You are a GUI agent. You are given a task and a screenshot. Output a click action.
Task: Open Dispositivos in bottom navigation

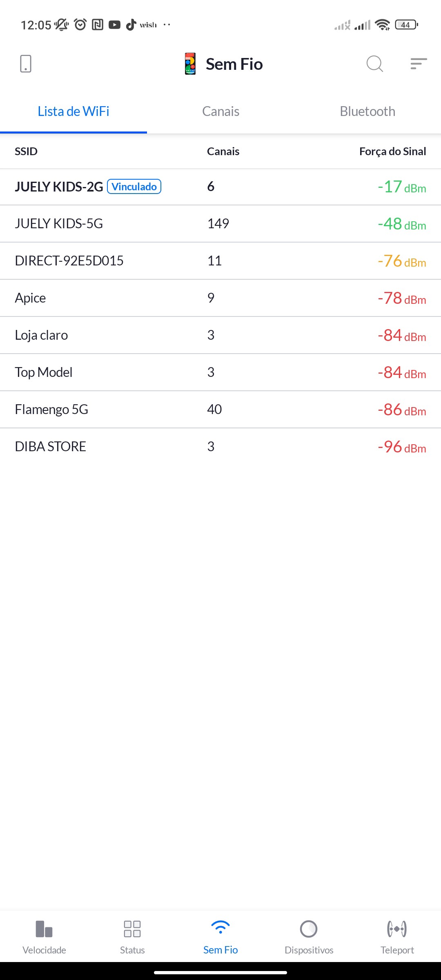(309, 937)
